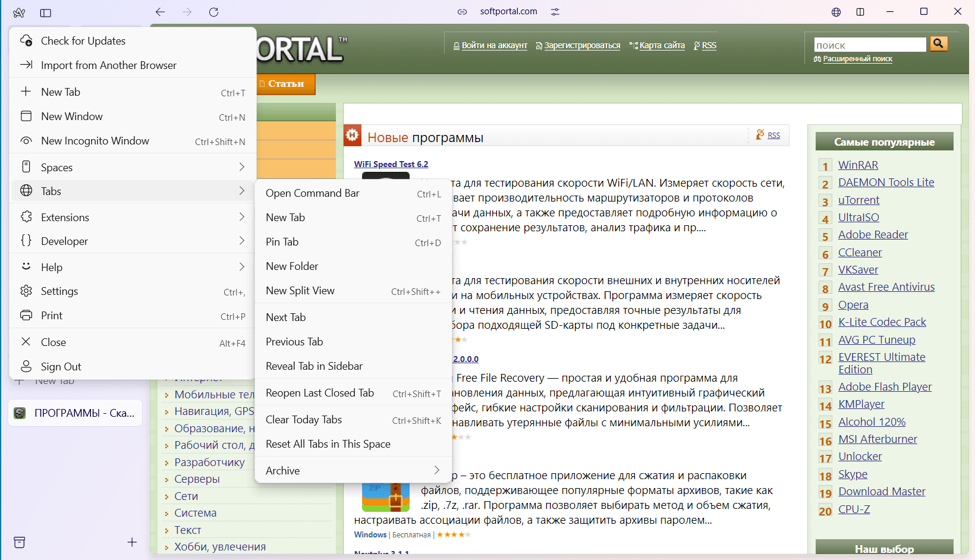Click the Settings gear icon
Viewport: 975px width, 560px height.
tap(26, 291)
